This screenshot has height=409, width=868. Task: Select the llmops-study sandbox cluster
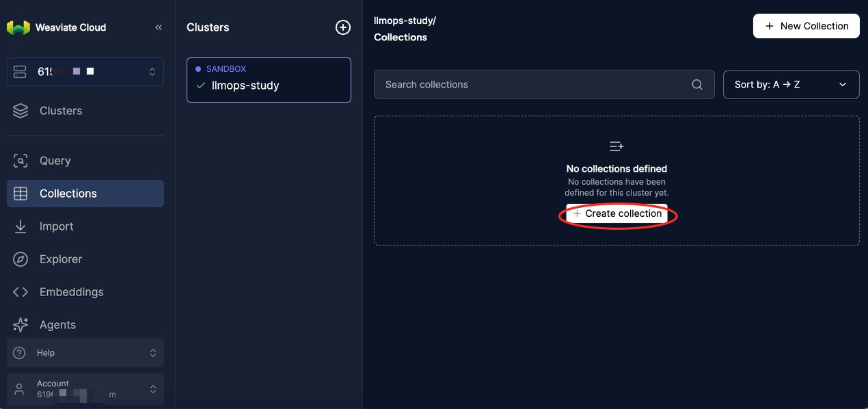(269, 80)
